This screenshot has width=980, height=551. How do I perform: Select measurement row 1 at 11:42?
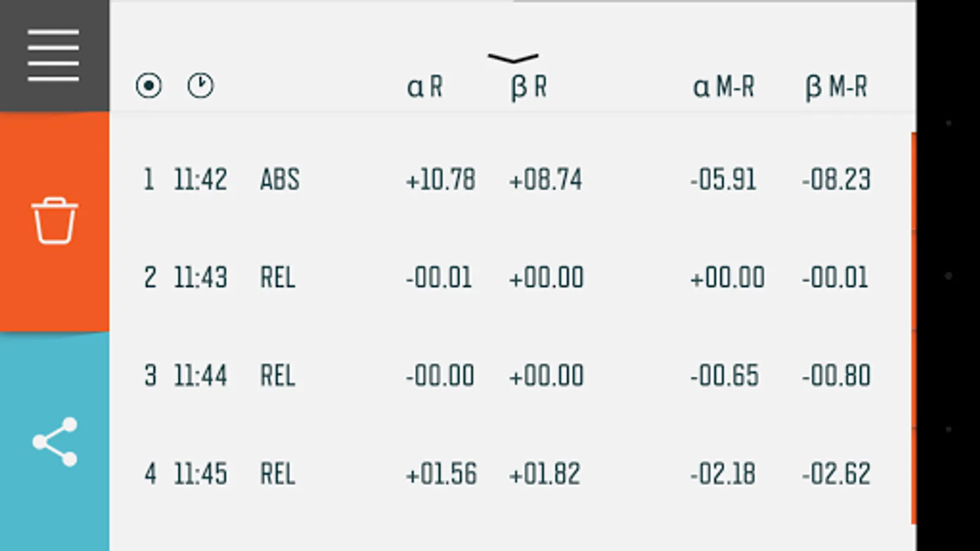tap(200, 179)
